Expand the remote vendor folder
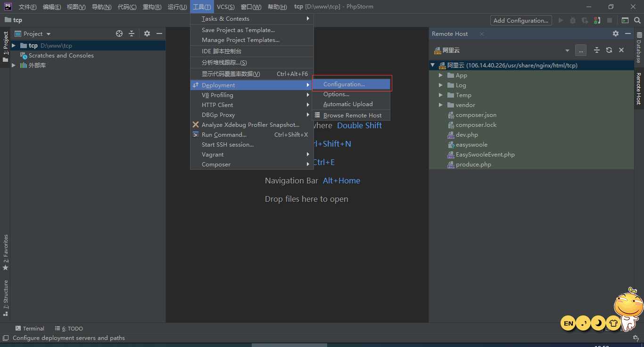 click(440, 105)
